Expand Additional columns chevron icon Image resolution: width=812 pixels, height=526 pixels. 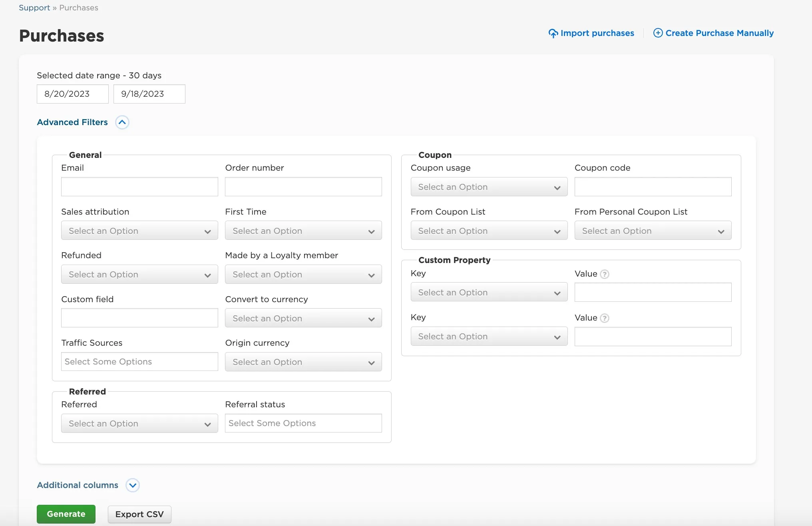(x=133, y=485)
